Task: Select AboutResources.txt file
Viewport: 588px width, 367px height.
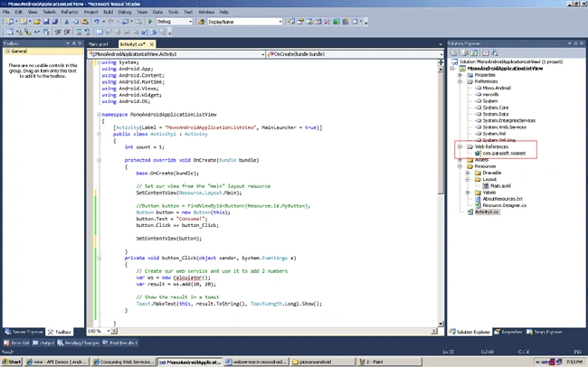Action: 502,199
